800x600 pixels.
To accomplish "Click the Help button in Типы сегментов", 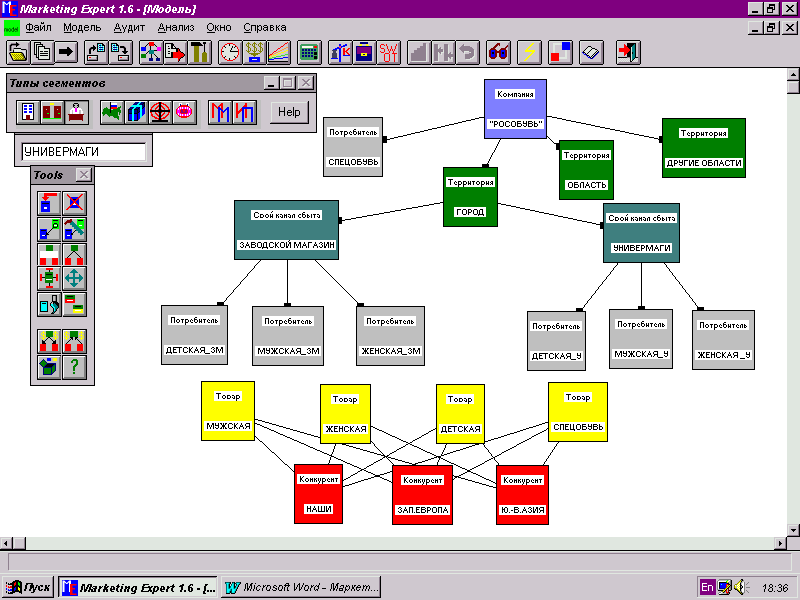I will (x=289, y=112).
